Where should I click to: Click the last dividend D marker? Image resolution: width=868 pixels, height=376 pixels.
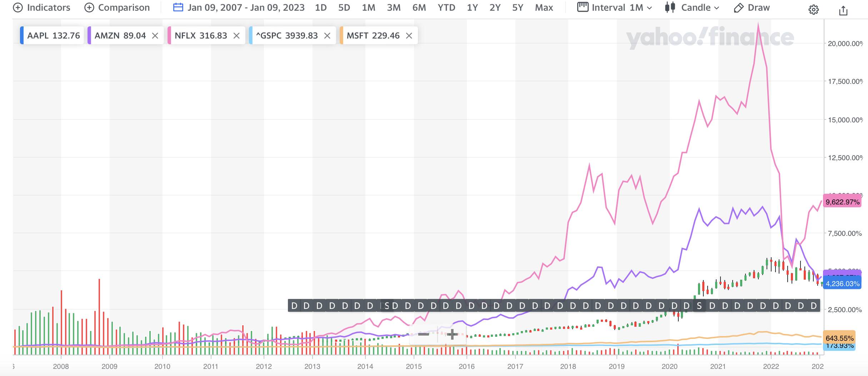point(814,306)
